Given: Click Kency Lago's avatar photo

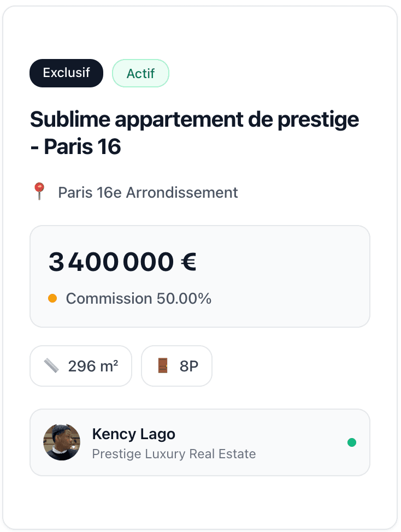Looking at the screenshot, I should [62, 442].
